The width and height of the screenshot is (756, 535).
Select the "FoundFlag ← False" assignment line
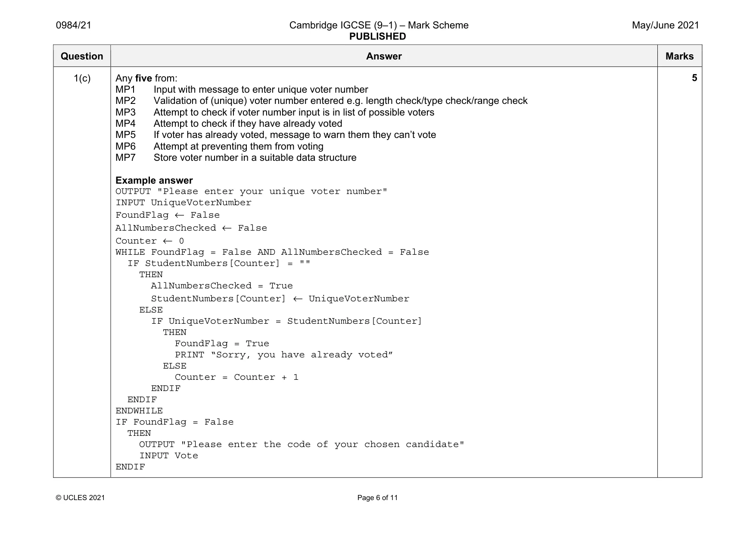pos(168,215)
